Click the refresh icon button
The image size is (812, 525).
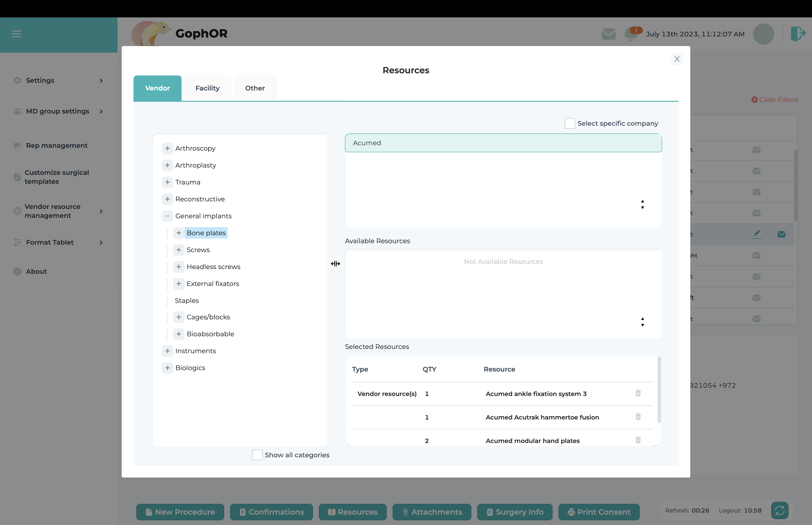click(780, 510)
